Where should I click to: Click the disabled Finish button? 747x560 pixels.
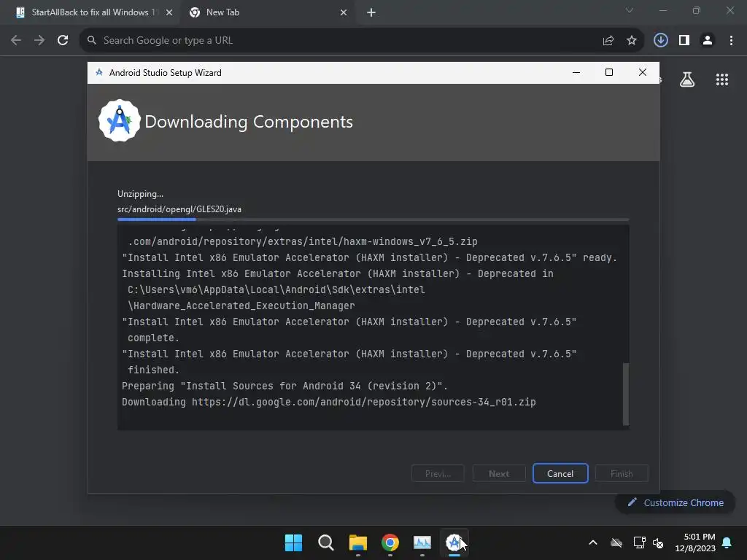622,473
